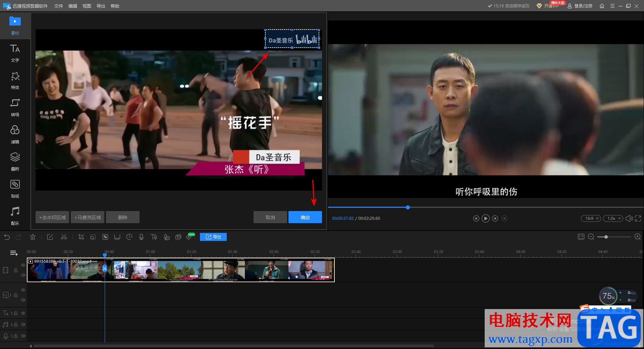This screenshot has width=644, height=349.
Task: Play the preview video
Action: point(485,218)
